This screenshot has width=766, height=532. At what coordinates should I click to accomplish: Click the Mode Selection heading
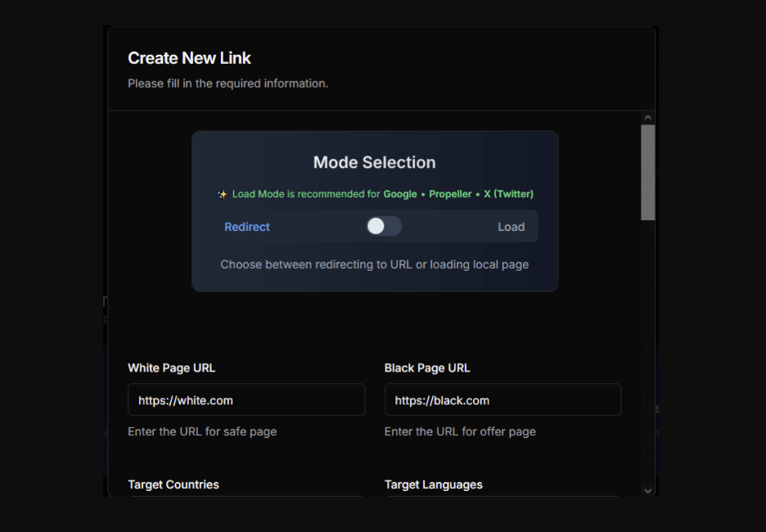pos(375,162)
